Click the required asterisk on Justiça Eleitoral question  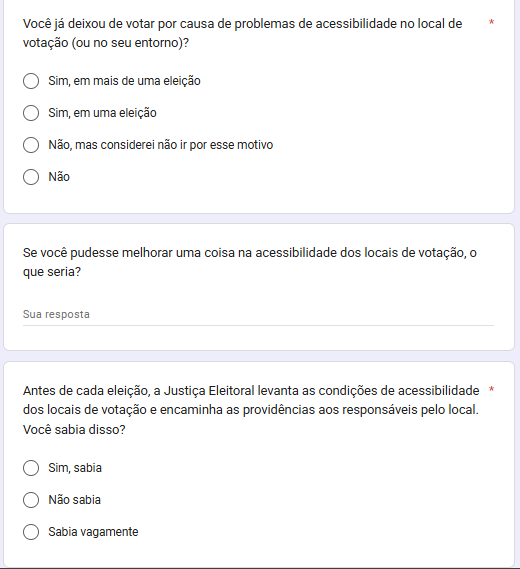point(491,390)
